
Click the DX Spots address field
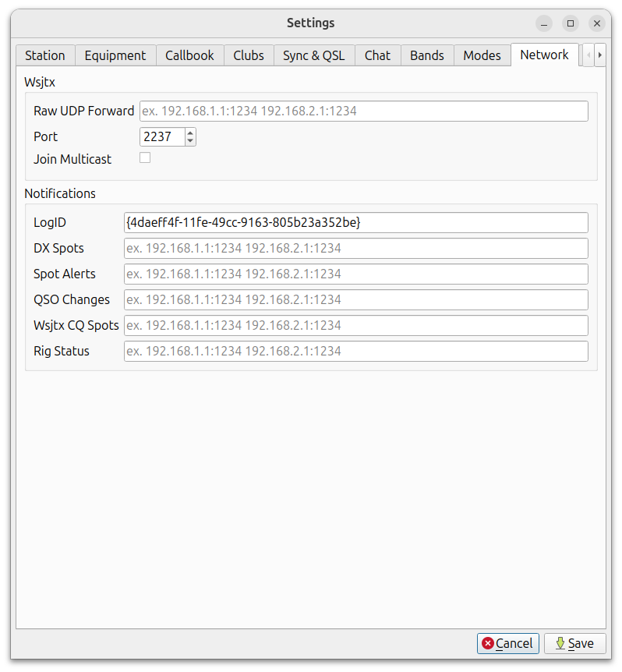click(x=355, y=248)
